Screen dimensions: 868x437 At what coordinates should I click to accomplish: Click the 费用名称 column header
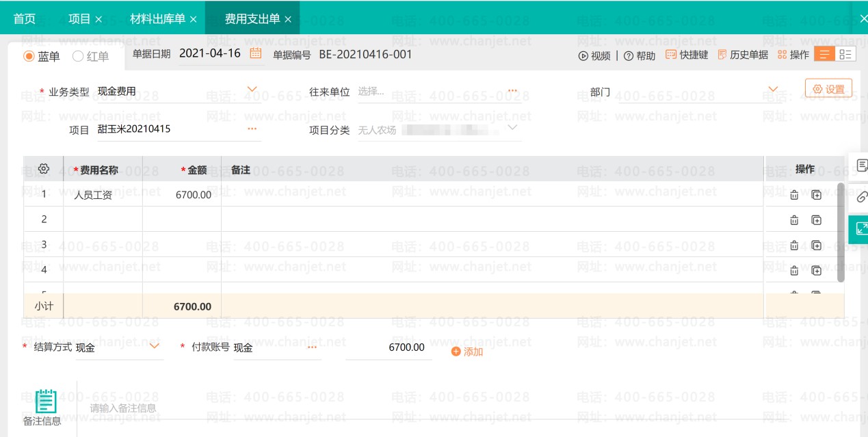pos(103,169)
